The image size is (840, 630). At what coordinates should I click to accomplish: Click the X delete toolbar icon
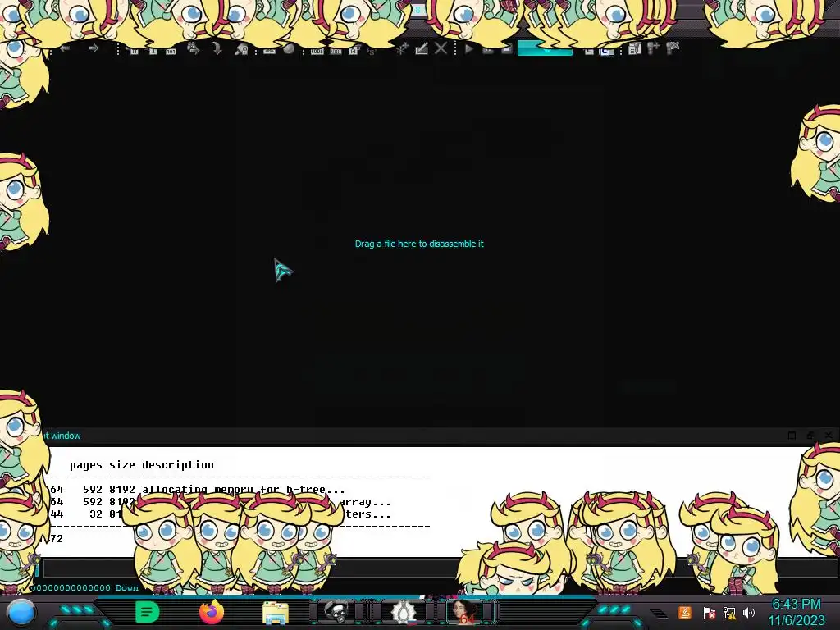[x=441, y=48]
